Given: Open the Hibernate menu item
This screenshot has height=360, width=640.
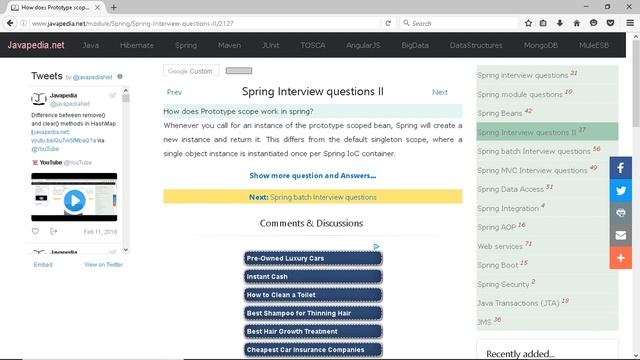Looking at the screenshot, I should pyautogui.click(x=137, y=45).
